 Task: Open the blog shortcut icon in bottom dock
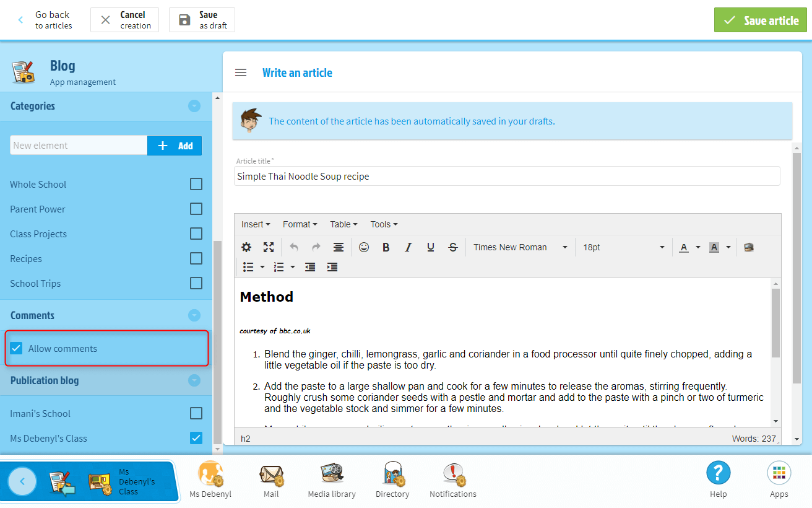pos(62,482)
